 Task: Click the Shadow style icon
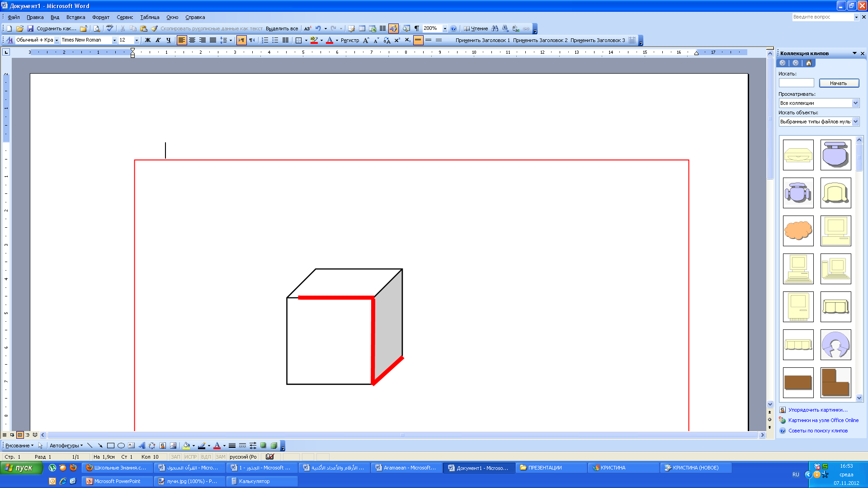[x=264, y=446]
